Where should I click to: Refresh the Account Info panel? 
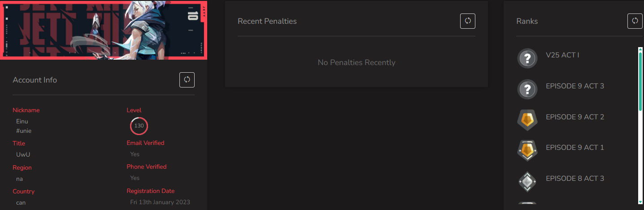(x=187, y=80)
